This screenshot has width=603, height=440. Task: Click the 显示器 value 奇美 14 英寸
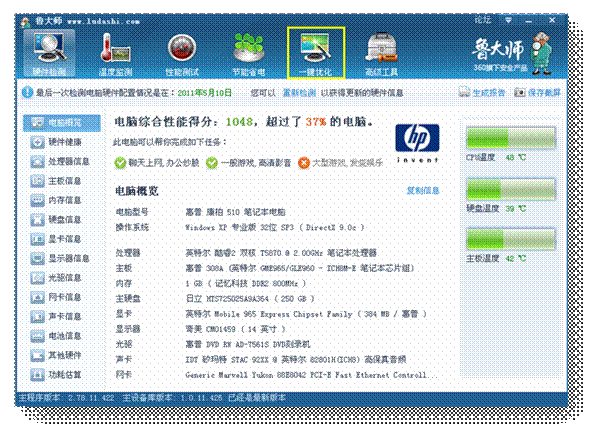click(x=235, y=329)
